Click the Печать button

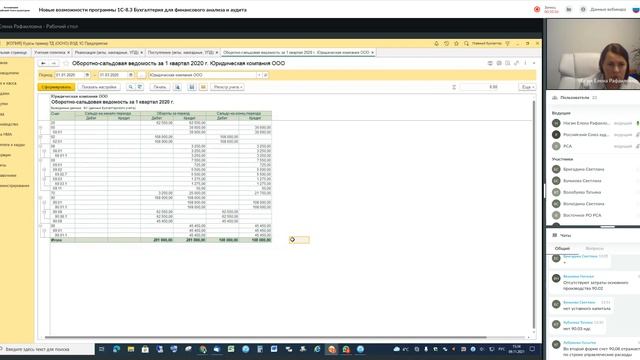pos(160,87)
